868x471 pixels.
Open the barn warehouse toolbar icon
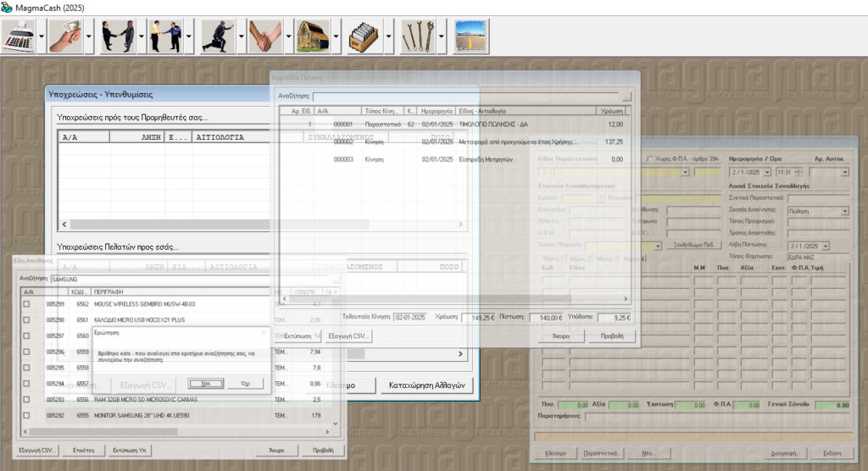(x=313, y=36)
